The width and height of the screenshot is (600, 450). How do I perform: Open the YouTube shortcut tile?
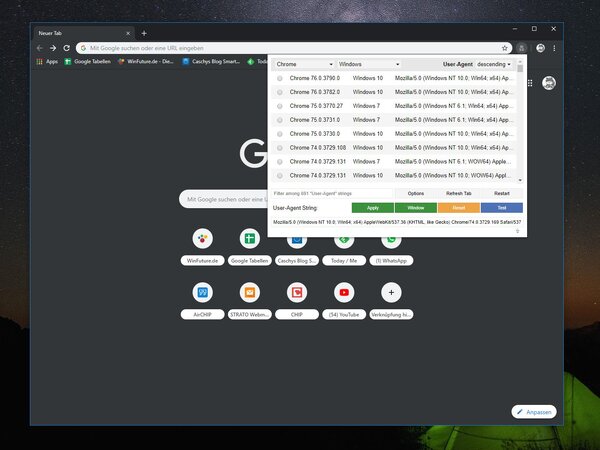[x=344, y=292]
